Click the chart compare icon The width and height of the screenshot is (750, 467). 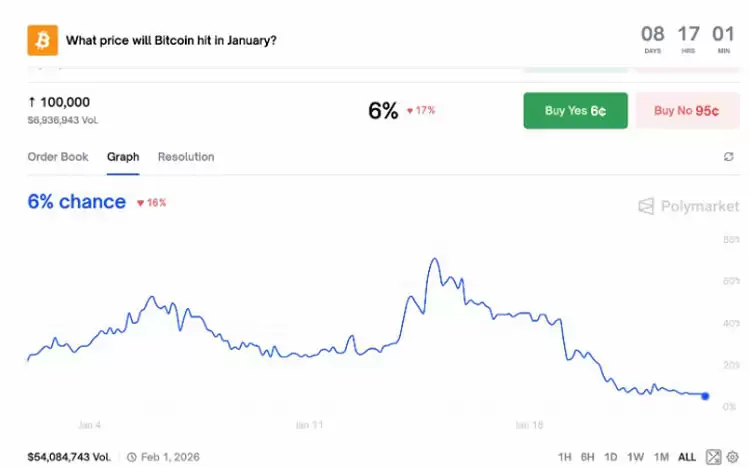coord(713,457)
